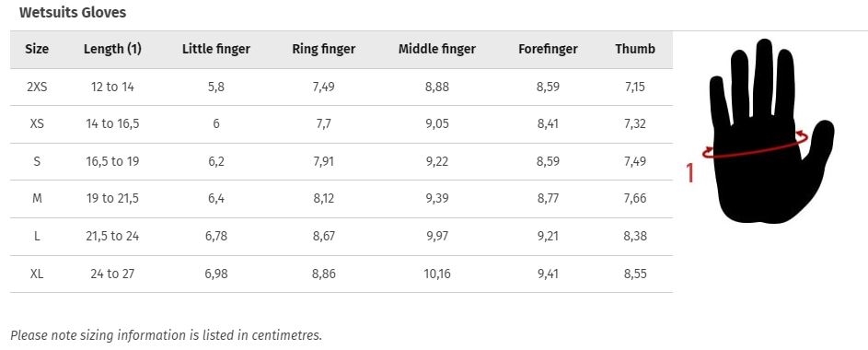Screen dimensions: 868x350
Task: Select the 16,5 to 19 length cell
Action: point(112,161)
